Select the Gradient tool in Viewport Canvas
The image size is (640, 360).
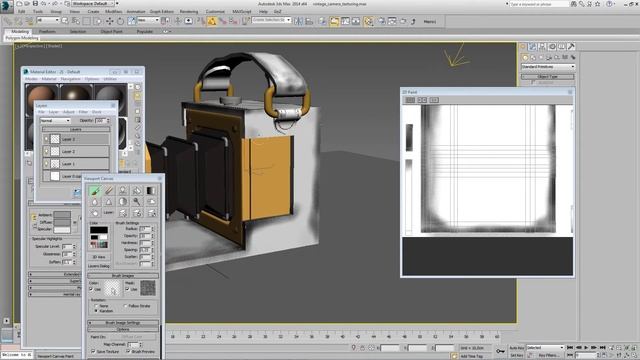(x=151, y=190)
